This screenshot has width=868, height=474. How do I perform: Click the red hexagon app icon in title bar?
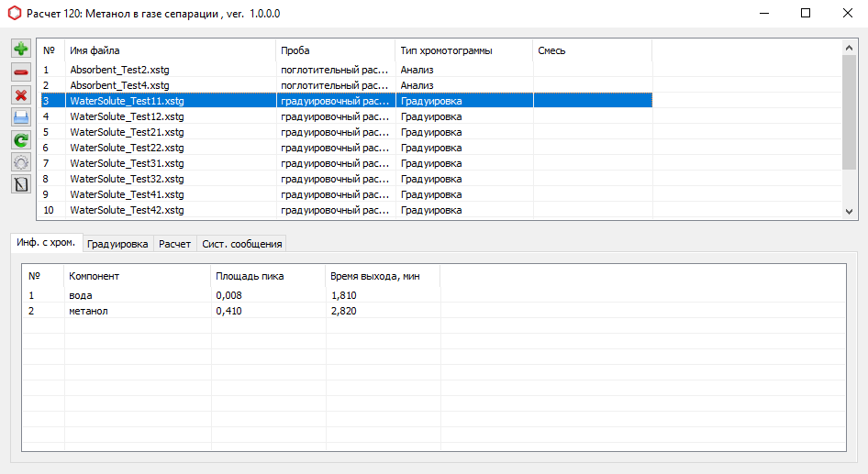pos(14,14)
